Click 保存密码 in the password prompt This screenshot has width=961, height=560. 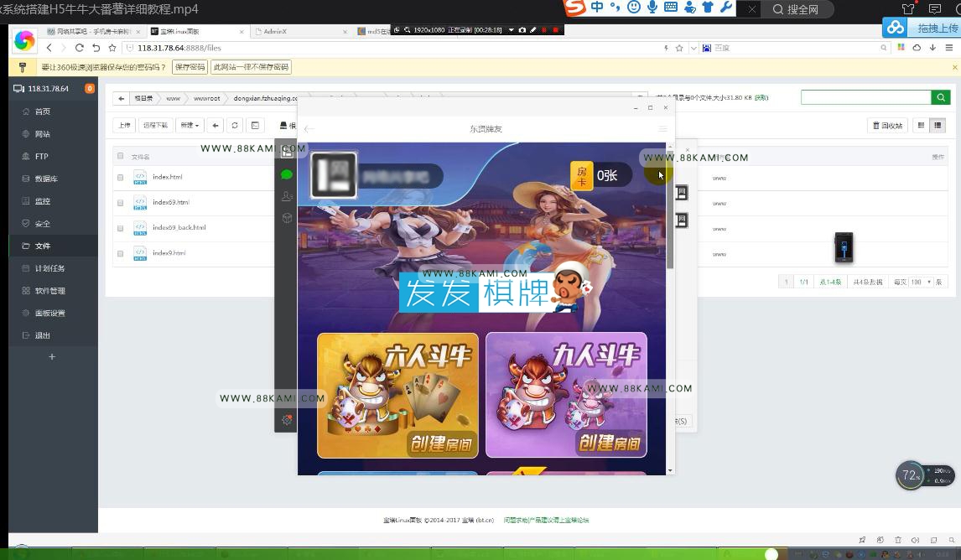[x=190, y=67]
